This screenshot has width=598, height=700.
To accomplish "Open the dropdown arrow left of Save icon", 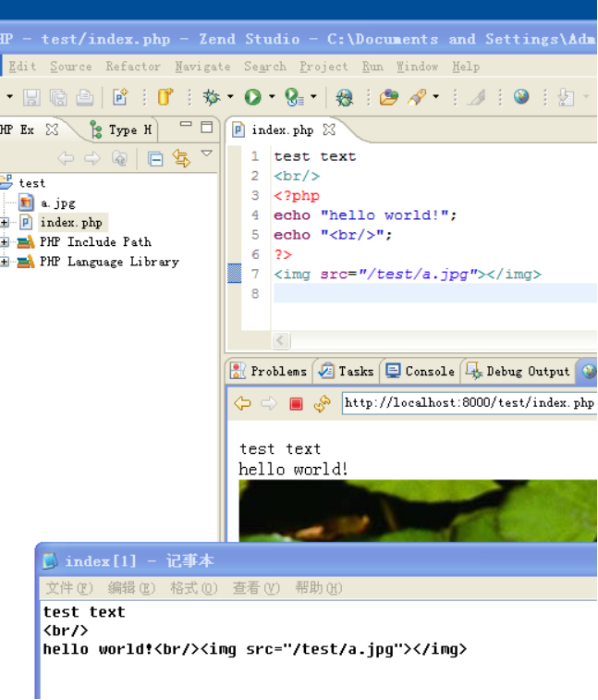I will [x=9, y=96].
